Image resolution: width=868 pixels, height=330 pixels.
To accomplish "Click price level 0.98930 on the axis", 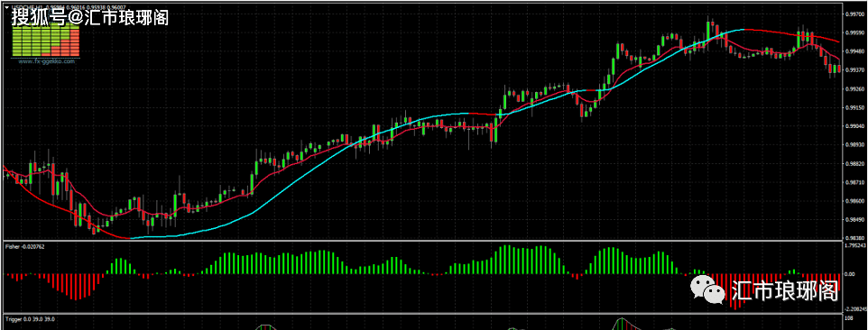I will [x=854, y=145].
